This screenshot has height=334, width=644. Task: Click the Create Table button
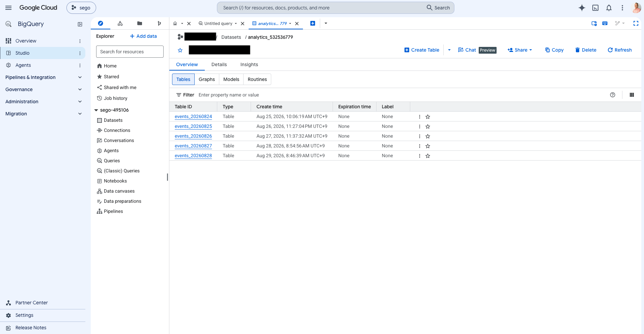coord(422,50)
